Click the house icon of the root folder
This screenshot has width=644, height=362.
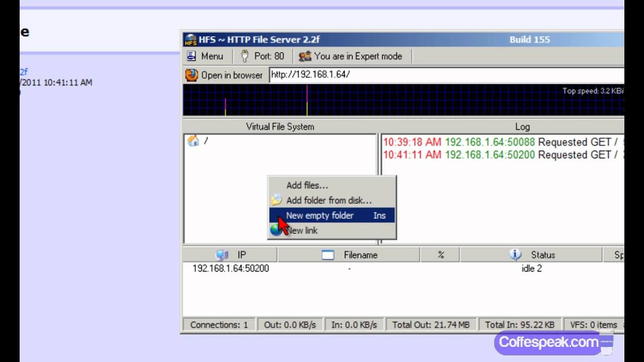(x=193, y=141)
